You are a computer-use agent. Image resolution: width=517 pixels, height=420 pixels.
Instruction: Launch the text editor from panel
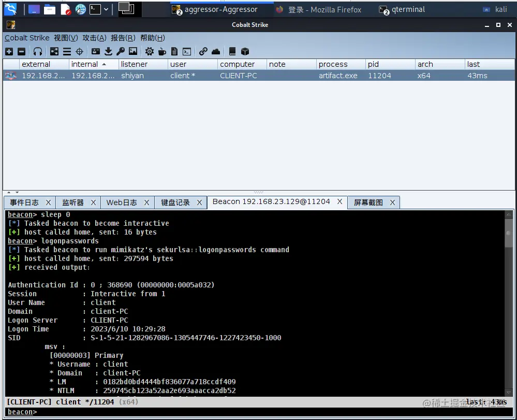[x=65, y=9]
